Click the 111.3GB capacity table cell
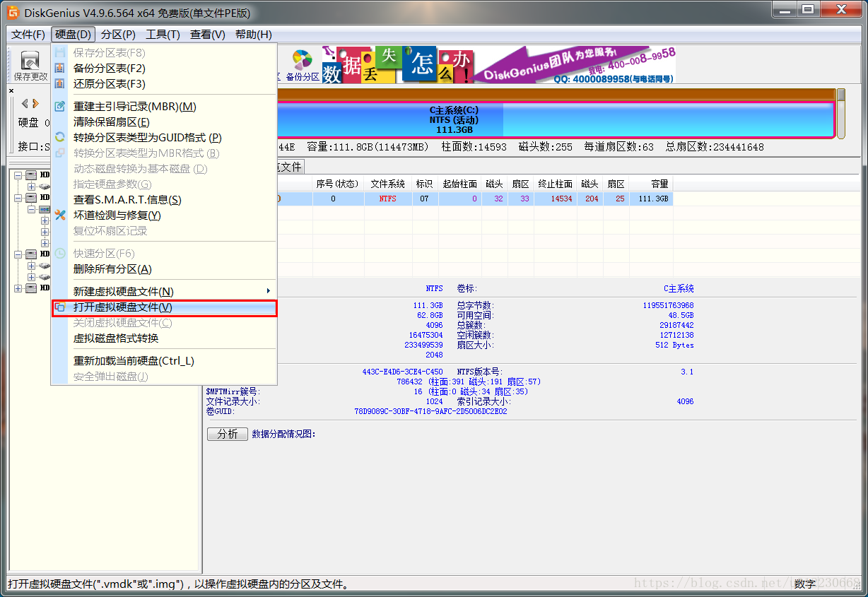868x597 pixels. pyautogui.click(x=652, y=199)
